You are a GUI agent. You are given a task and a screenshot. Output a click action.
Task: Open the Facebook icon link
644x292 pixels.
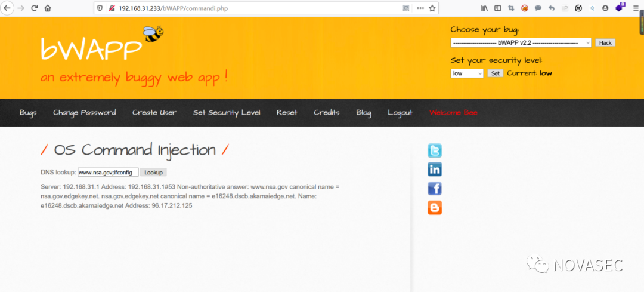coord(435,188)
